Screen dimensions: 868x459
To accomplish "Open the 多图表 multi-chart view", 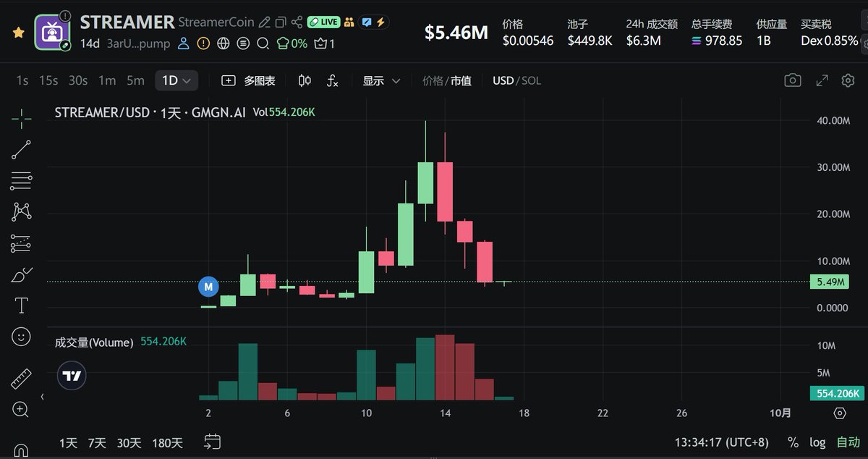I will (248, 80).
